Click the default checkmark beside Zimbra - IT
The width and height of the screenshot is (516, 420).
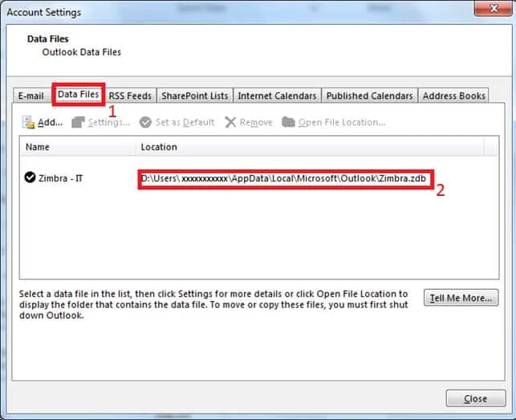(30, 178)
